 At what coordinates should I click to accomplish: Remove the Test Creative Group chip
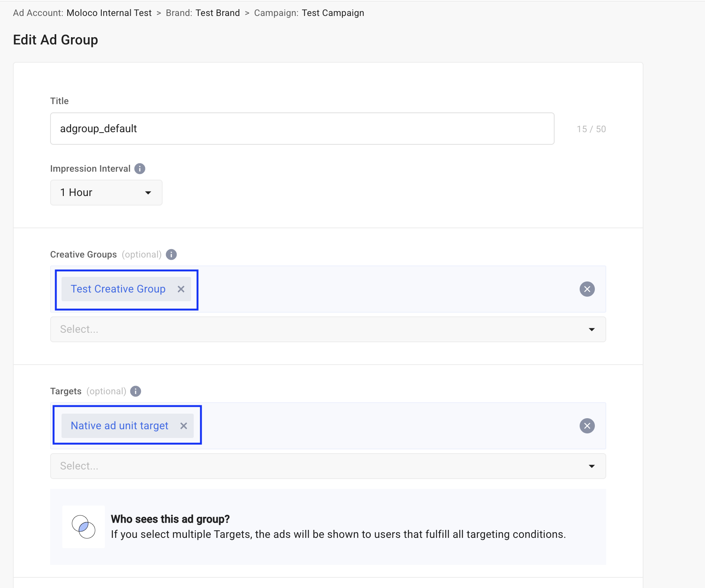tap(181, 289)
